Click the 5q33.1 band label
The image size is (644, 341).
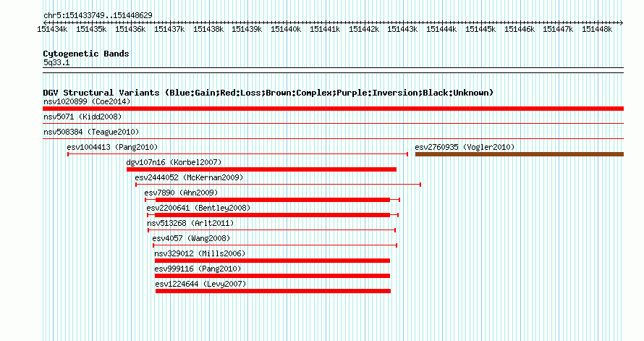click(56, 62)
